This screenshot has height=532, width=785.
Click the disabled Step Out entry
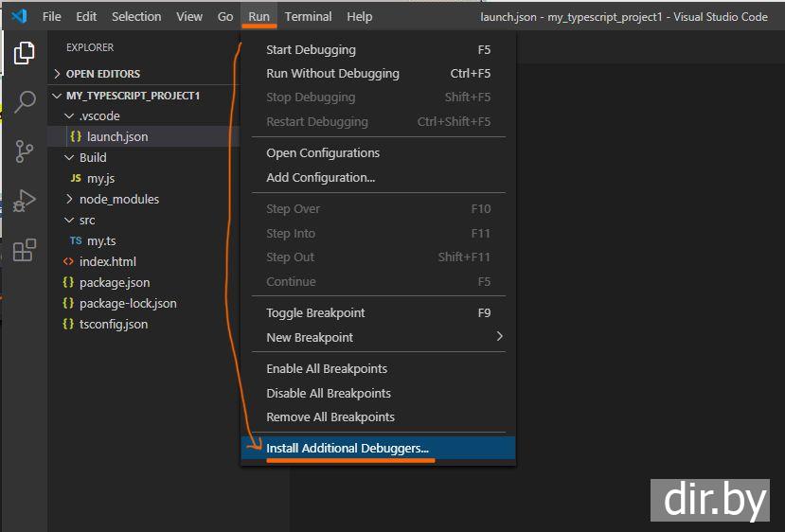tap(378, 257)
